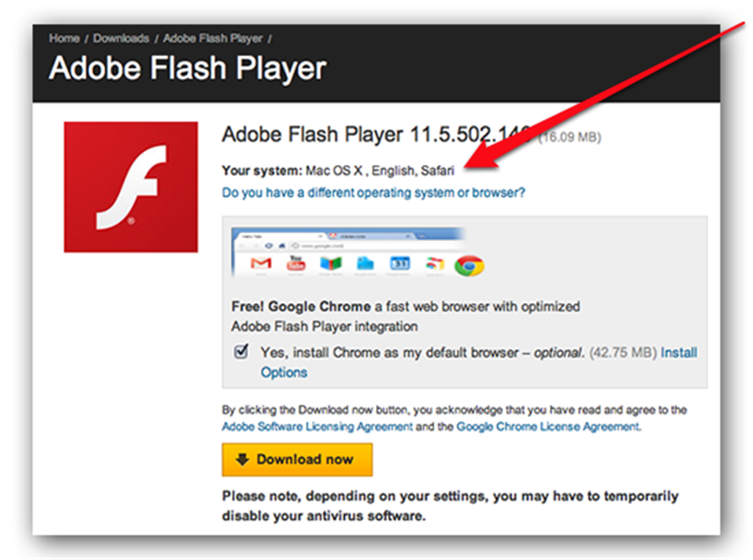The height and width of the screenshot is (560, 753).
Task: Open Downloads breadcrumb link
Action: (121, 38)
